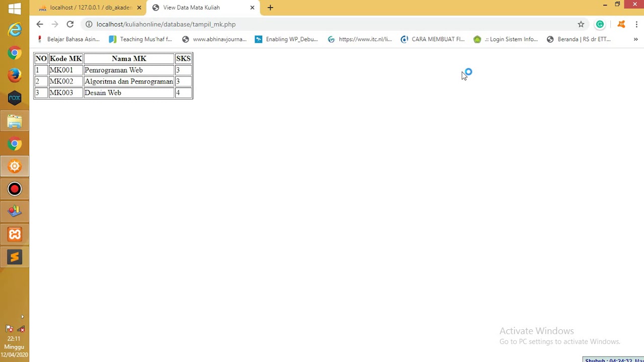Open File Explorer from the taskbar
The height and width of the screenshot is (362, 644).
coord(15,121)
